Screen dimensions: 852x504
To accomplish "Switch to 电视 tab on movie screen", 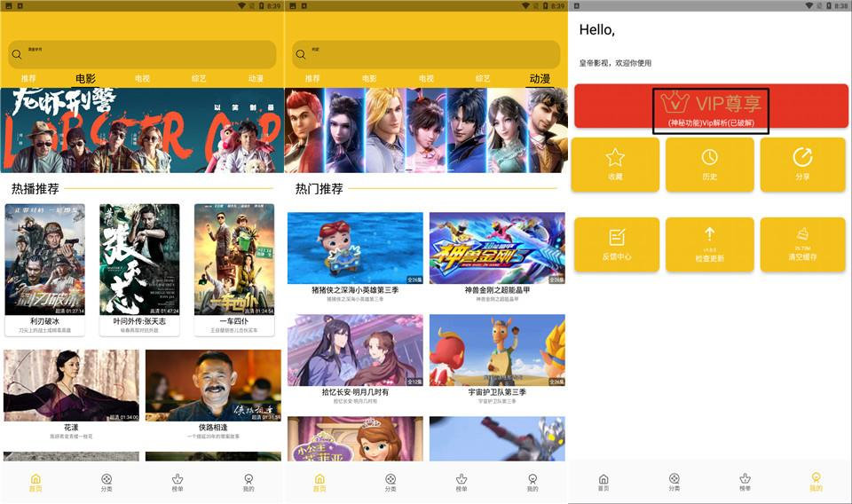I will 142,79.
